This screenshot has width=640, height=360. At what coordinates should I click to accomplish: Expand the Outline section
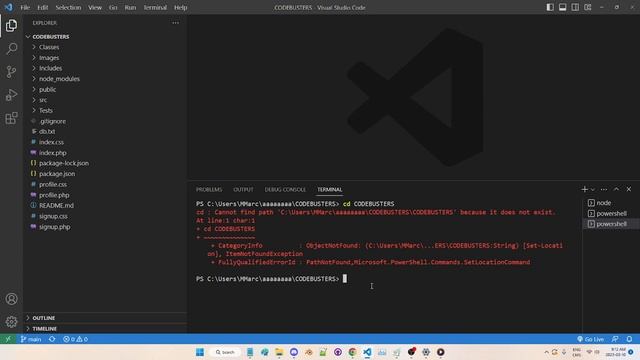tap(105, 318)
